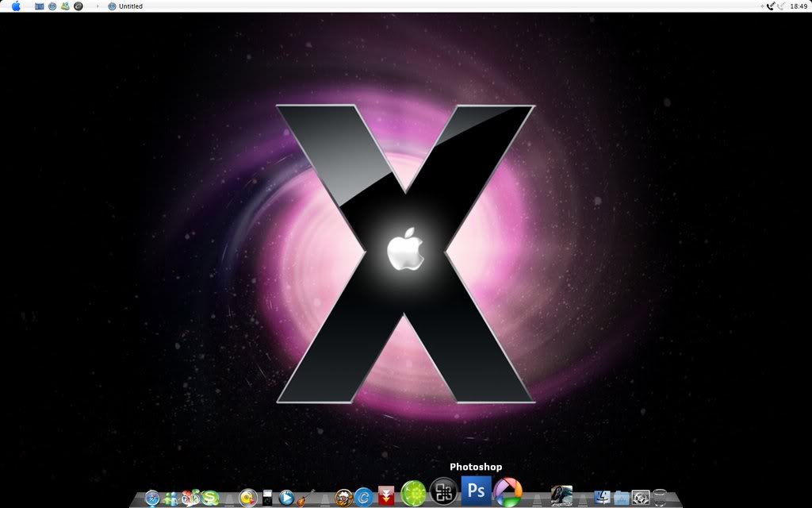Click the small star tray icon
Viewport: 812px width, 508px height.
[x=762, y=6]
